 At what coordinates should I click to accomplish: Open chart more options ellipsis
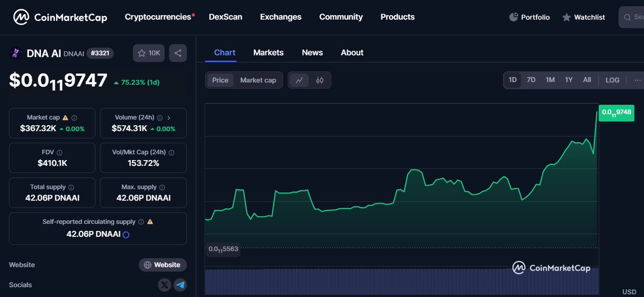tap(638, 80)
